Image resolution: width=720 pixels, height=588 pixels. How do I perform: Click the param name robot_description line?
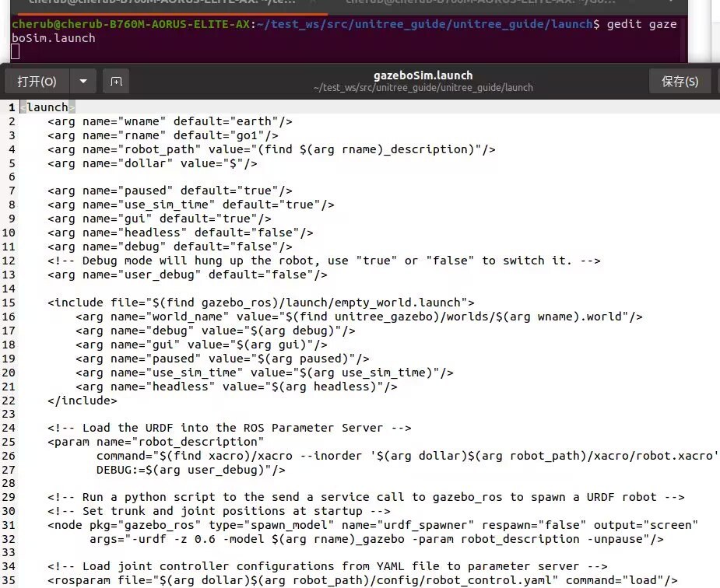pos(156,442)
